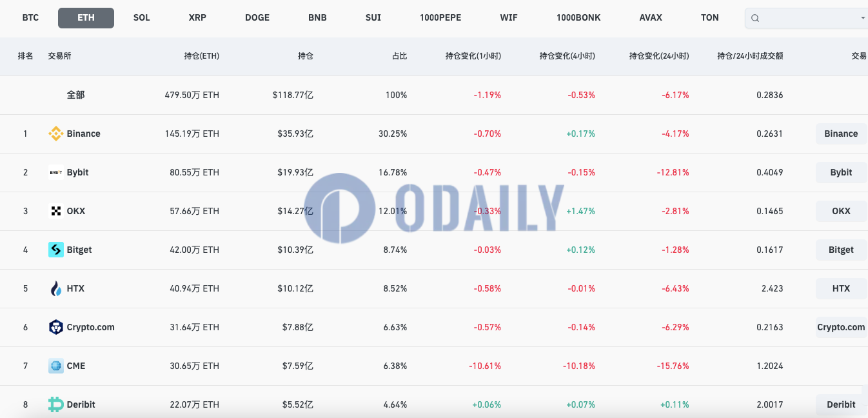This screenshot has height=418, width=868.
Task: Click Binance share 30.25%
Action: click(393, 134)
